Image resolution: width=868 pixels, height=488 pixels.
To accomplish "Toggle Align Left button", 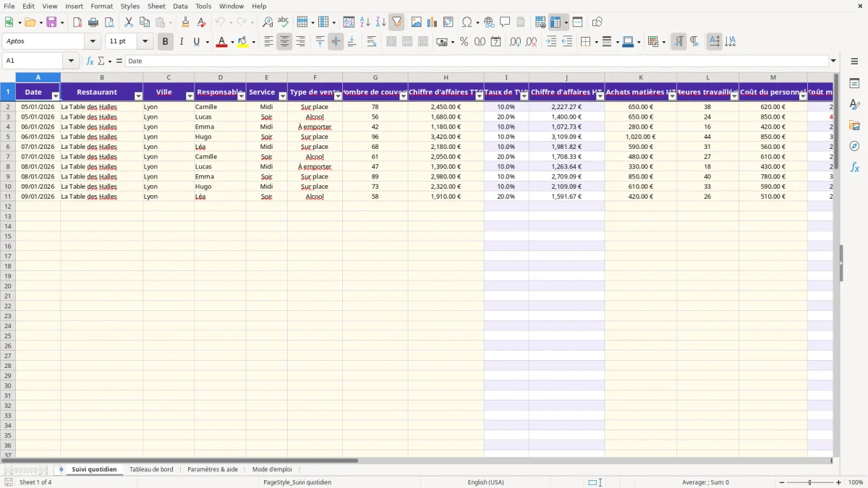I will (268, 42).
